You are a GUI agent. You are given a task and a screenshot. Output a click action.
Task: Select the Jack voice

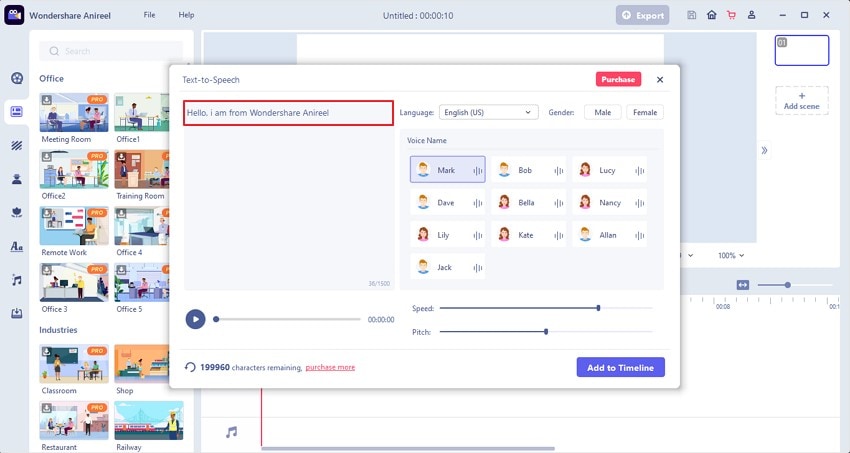pyautogui.click(x=447, y=267)
